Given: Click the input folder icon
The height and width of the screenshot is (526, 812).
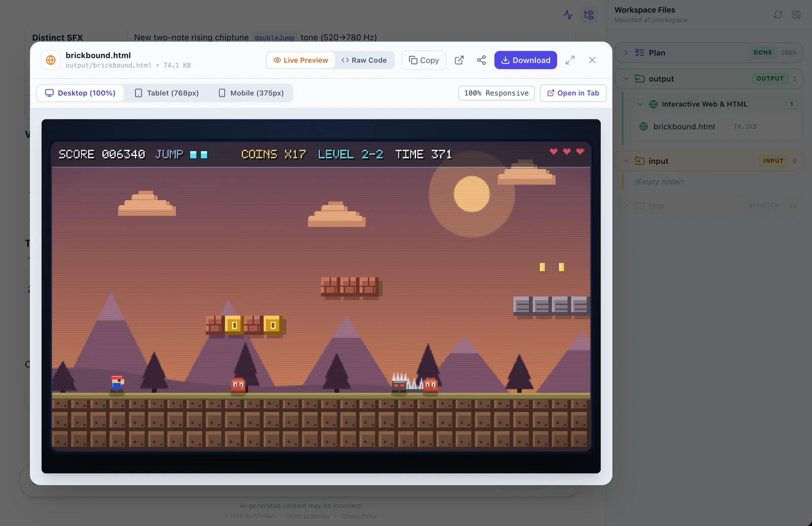Looking at the screenshot, I should click(x=639, y=161).
